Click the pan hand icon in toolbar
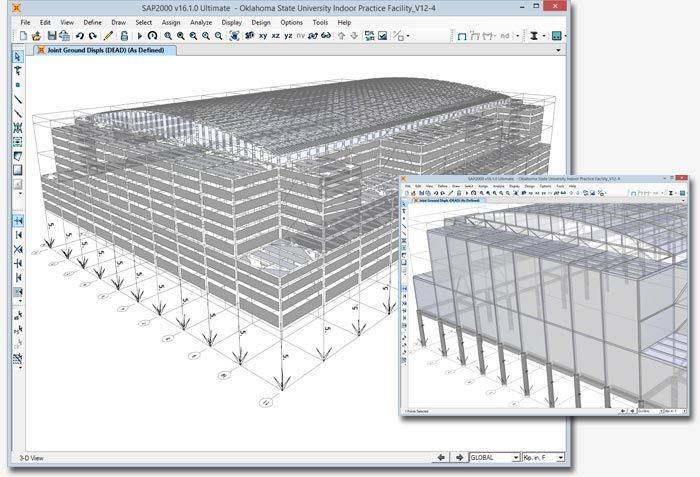Image resolution: width=700 pixels, height=477 pixels. 234,36
